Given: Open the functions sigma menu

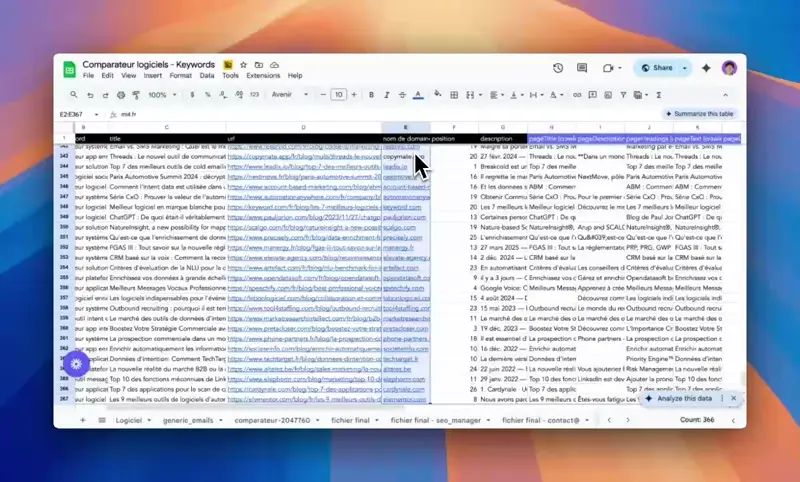Looking at the screenshot, I should (659, 95).
